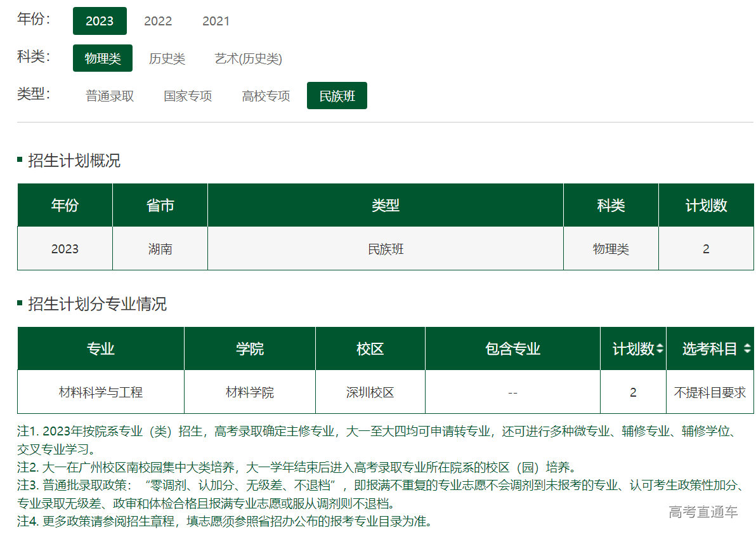Click 材料学院 college cell

[249, 392]
